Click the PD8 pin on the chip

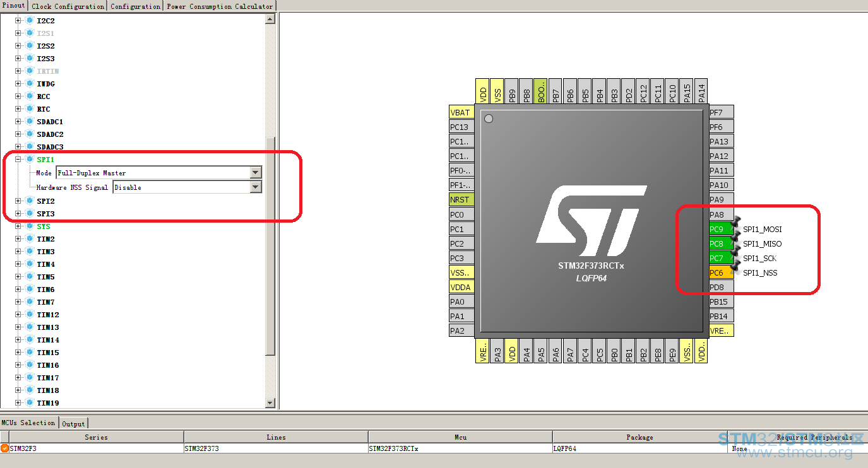(x=721, y=287)
